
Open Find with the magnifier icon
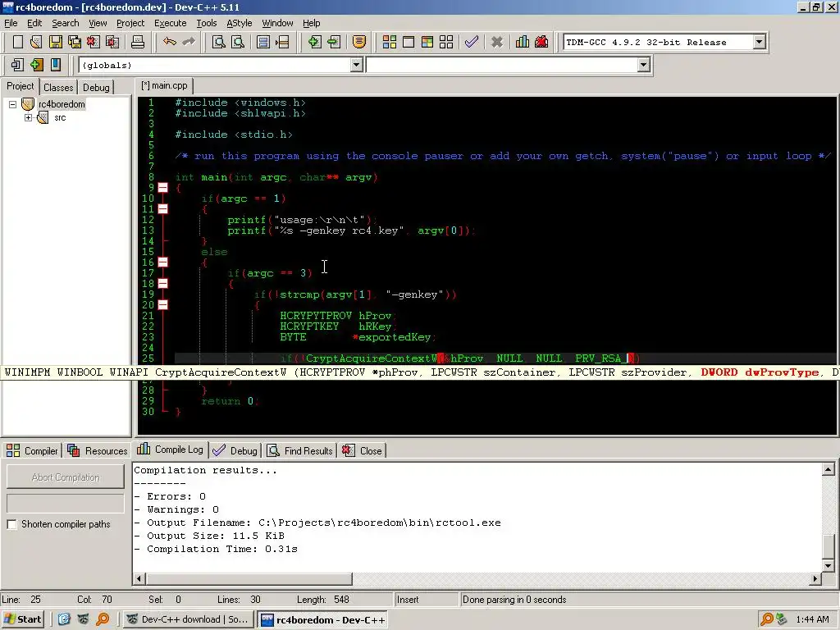pyautogui.click(x=218, y=42)
